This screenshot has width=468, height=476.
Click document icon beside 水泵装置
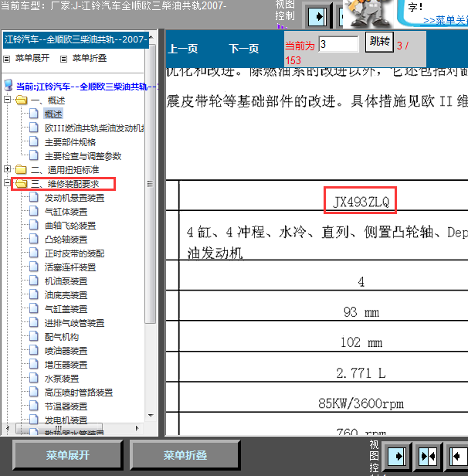(34, 378)
